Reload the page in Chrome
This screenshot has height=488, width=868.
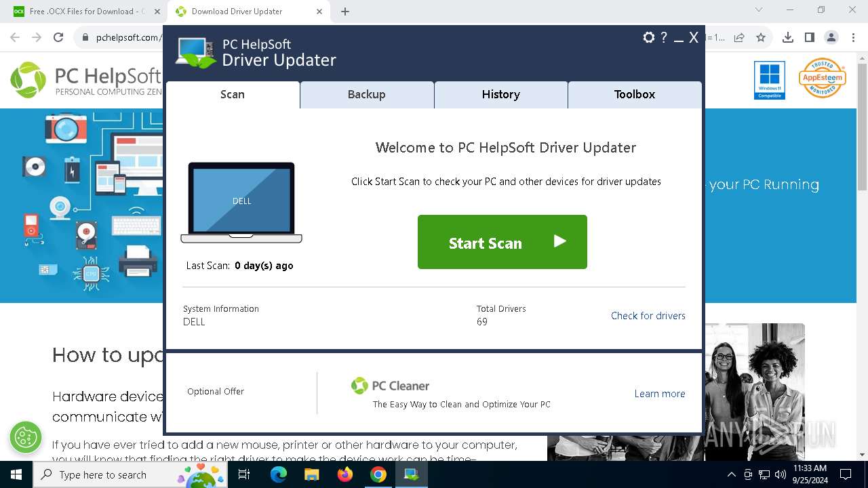click(x=58, y=38)
